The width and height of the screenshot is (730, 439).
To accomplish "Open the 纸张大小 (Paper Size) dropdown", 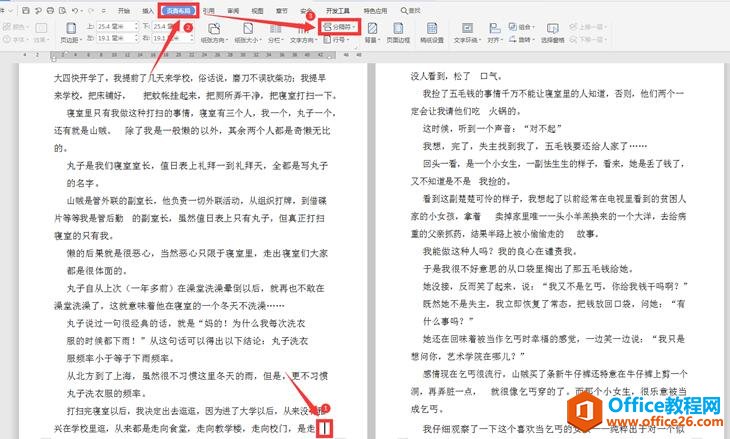I will tap(248, 33).
